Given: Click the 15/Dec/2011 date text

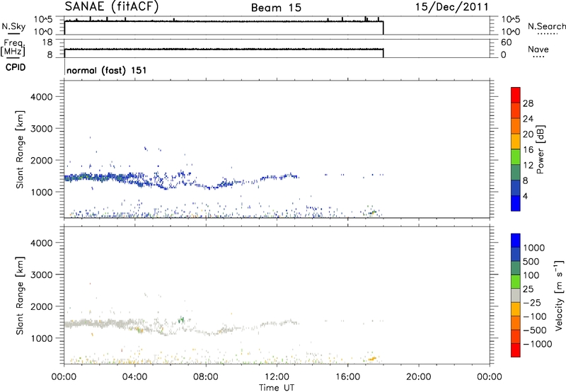Looking at the screenshot, I should click(x=451, y=6).
